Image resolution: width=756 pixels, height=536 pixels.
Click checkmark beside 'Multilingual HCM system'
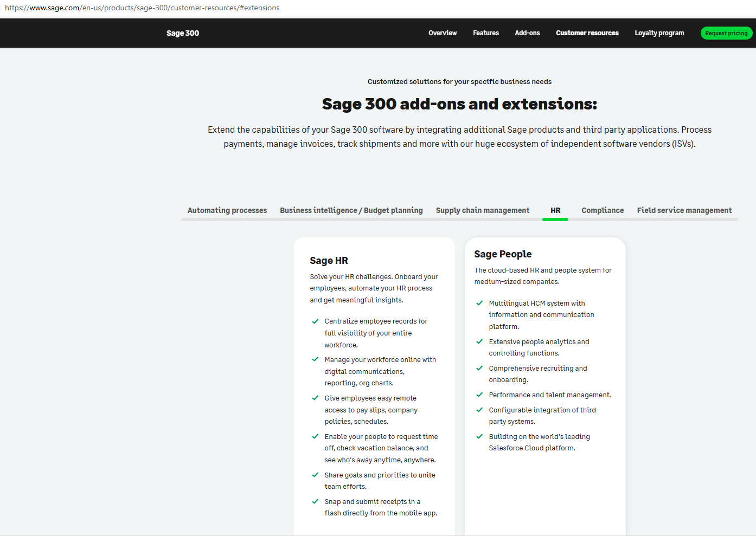coord(479,303)
